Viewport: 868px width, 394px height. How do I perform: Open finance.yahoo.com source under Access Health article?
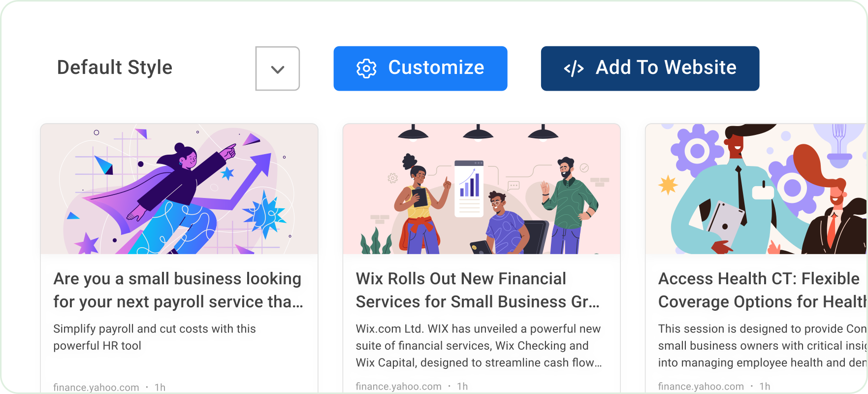click(x=701, y=387)
